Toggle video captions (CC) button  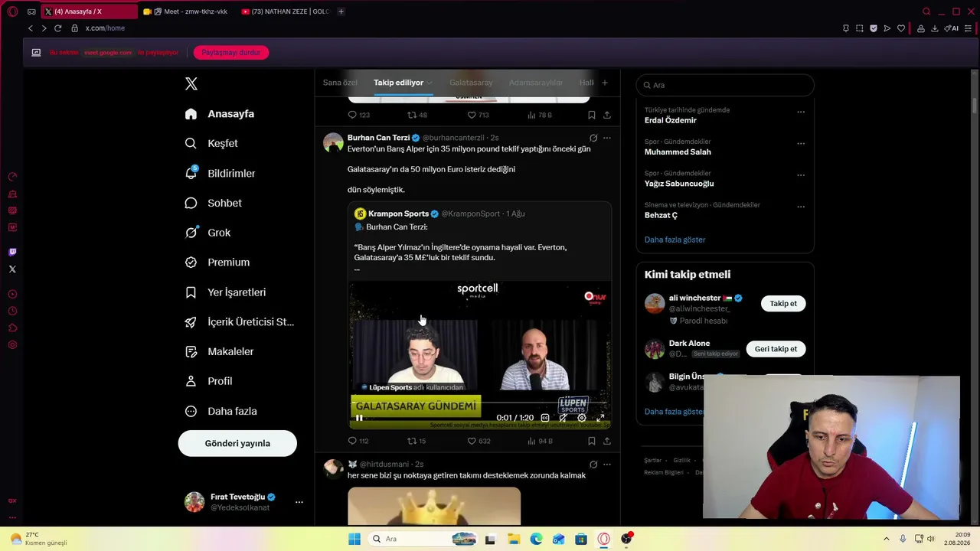click(x=545, y=418)
